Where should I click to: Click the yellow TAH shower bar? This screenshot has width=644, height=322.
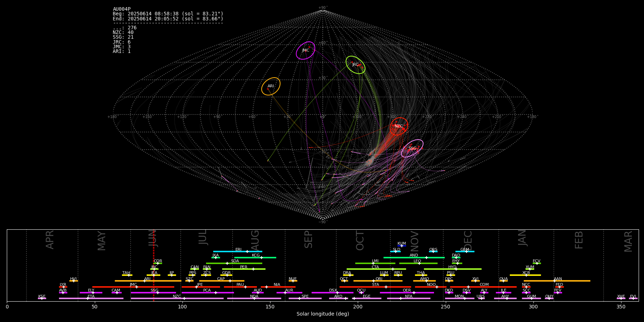127,275
